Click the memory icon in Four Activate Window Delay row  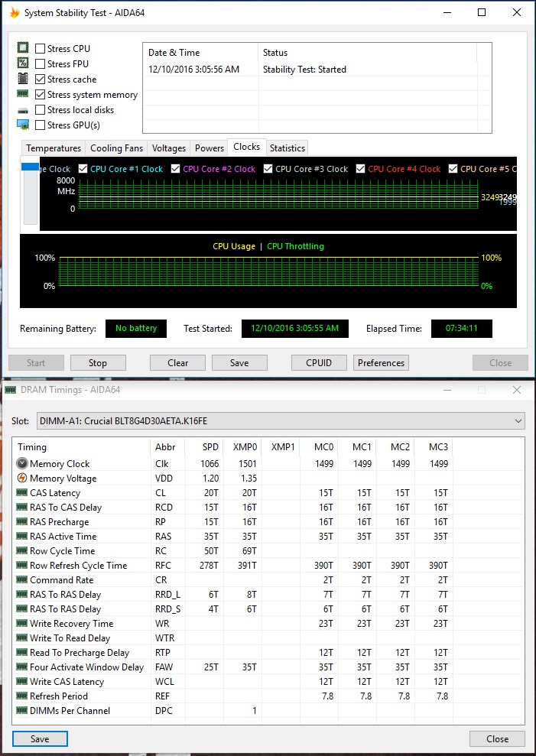(x=21, y=667)
